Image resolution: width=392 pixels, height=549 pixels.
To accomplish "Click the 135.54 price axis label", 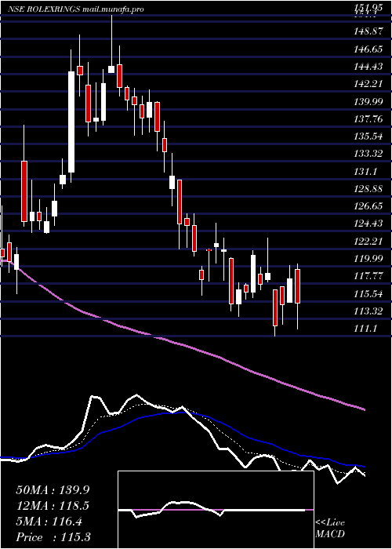I will click(367, 136).
